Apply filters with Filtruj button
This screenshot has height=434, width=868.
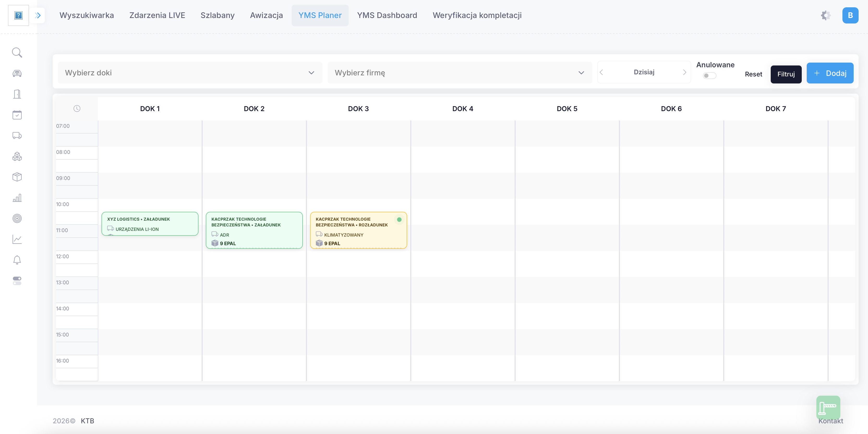click(786, 74)
